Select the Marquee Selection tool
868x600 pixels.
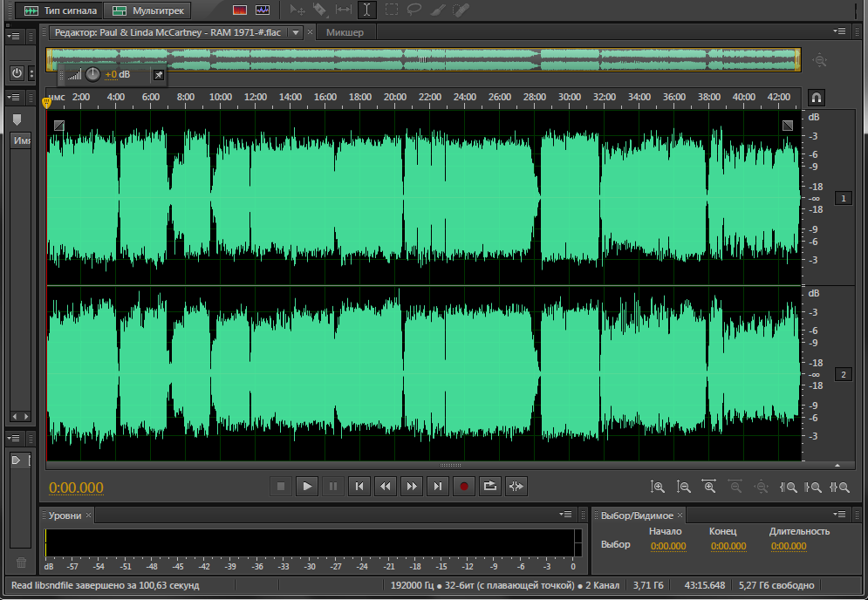(x=391, y=10)
